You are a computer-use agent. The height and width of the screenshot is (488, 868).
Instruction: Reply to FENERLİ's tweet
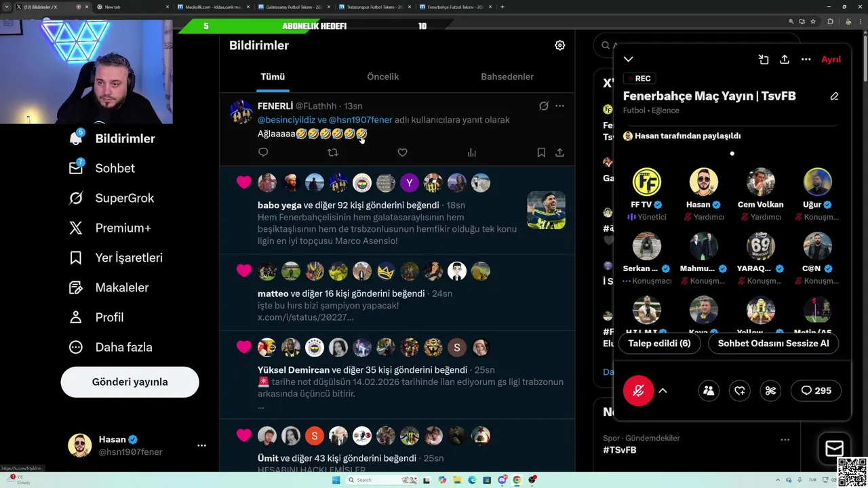click(263, 152)
